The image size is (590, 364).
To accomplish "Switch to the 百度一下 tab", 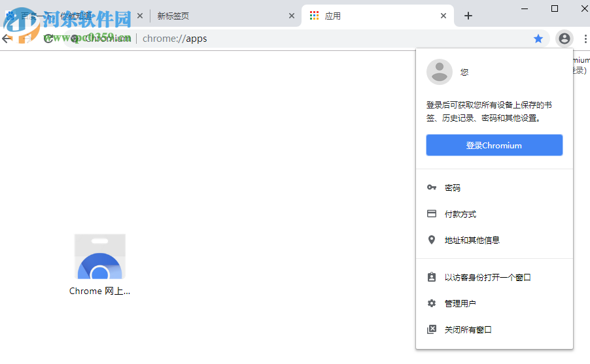I will (x=73, y=16).
